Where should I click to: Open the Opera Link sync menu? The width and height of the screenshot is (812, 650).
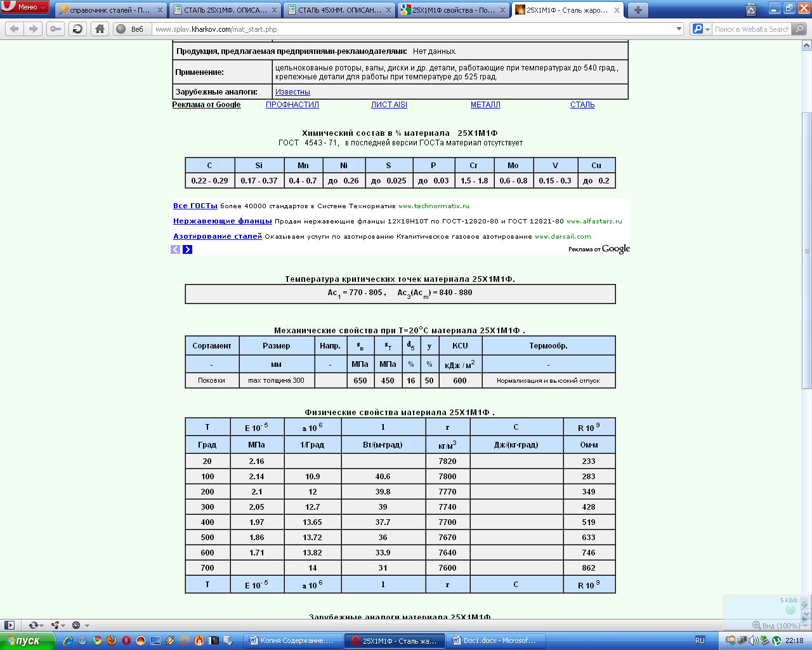point(37,625)
